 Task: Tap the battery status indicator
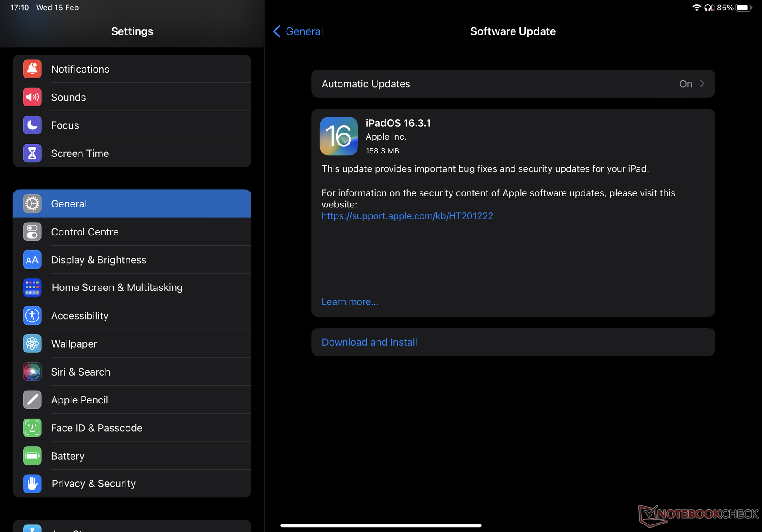744,8
